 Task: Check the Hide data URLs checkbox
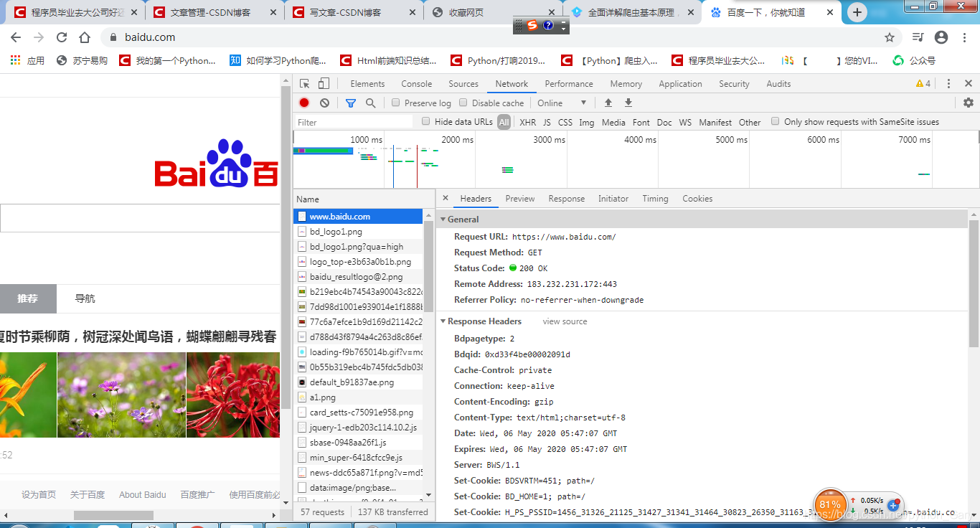pyautogui.click(x=426, y=121)
